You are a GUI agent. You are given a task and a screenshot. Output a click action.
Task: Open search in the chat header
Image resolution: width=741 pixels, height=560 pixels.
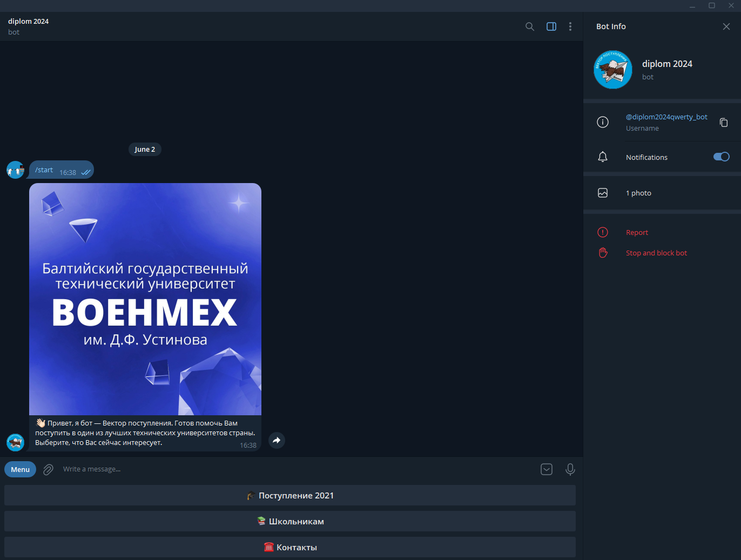[530, 26]
